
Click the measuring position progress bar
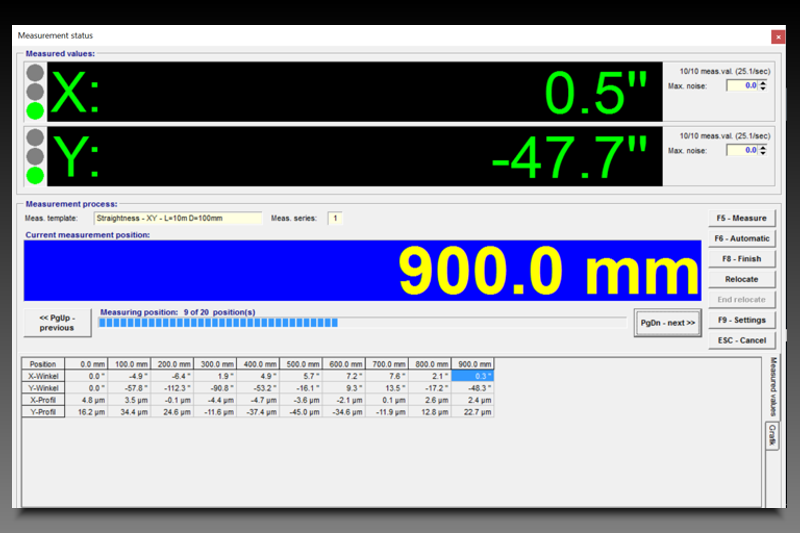coord(362,323)
